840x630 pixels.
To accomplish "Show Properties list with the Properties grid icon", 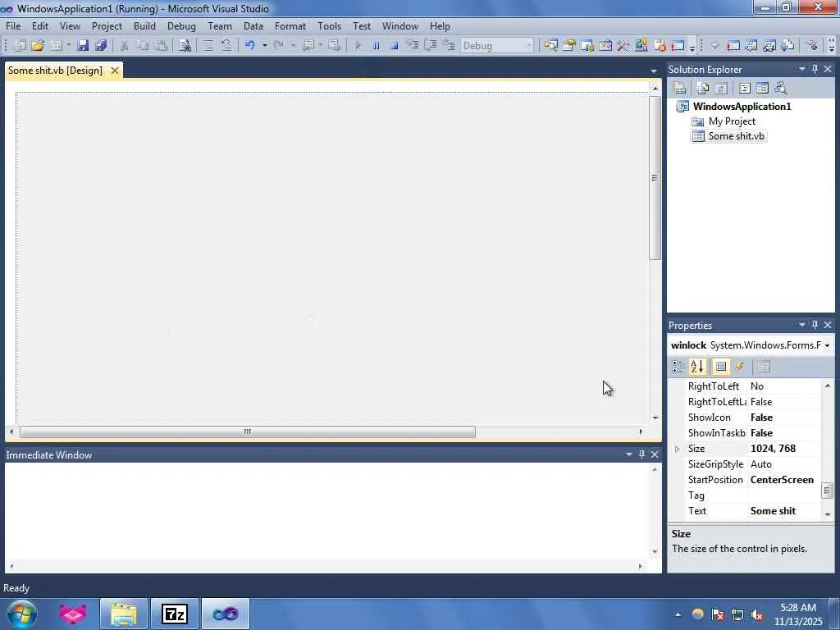I will pos(721,367).
